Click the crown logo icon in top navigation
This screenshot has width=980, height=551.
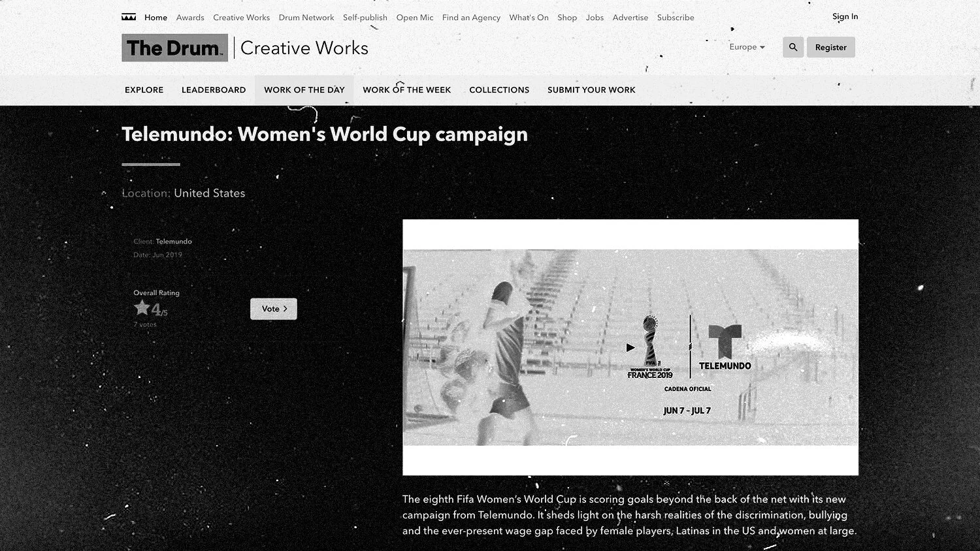(x=129, y=17)
